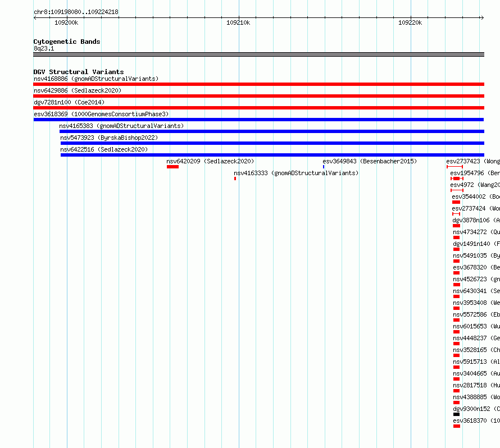Click the red bar under dgv7281n100
Screen dimensions: 500x448
(x=258, y=108)
